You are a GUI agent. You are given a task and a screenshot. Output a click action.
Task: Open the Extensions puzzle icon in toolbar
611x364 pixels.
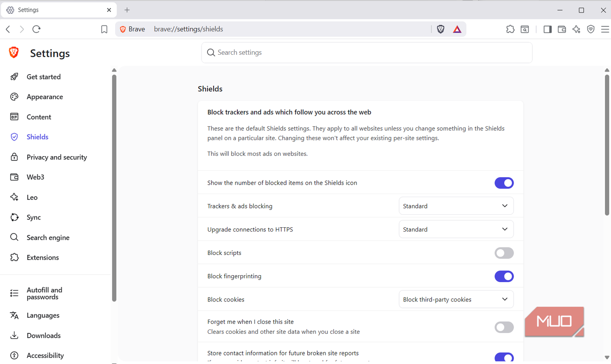pyautogui.click(x=510, y=29)
